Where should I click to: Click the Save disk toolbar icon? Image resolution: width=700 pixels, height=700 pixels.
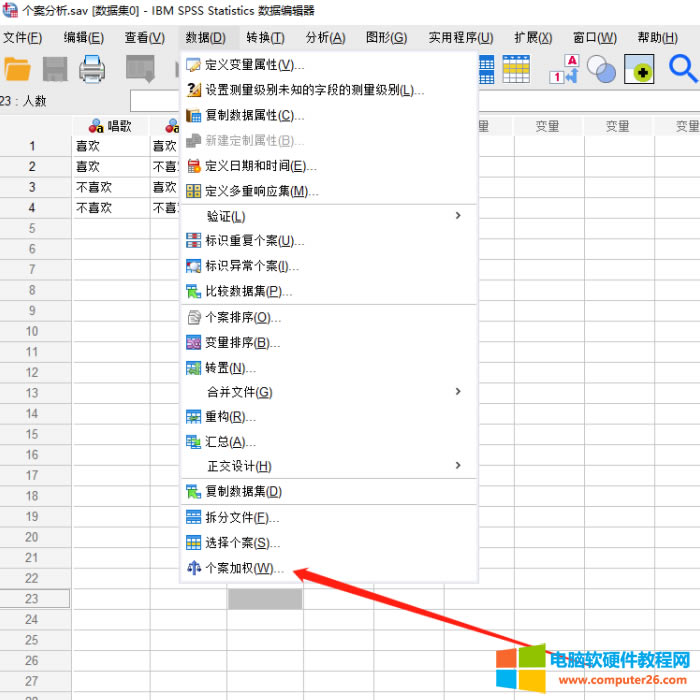tap(55, 69)
